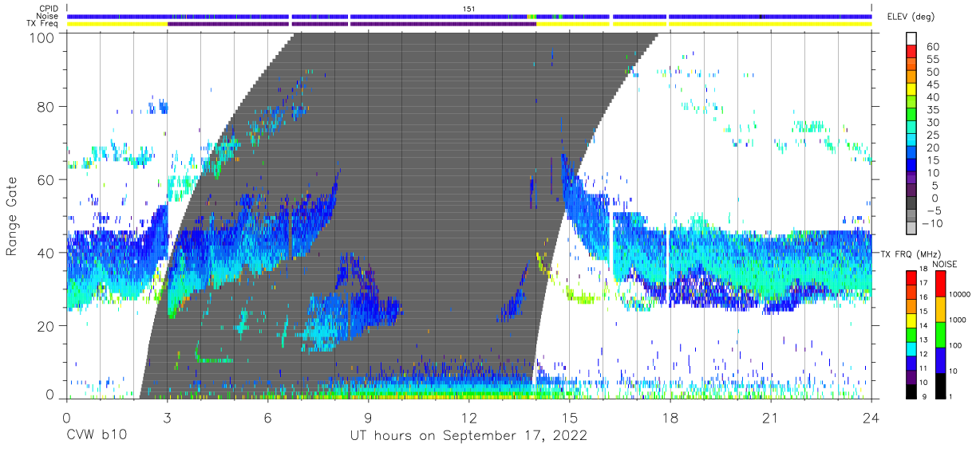Click the 'Range Gate' vertical axis title
980x452 pixels.
click(12, 217)
